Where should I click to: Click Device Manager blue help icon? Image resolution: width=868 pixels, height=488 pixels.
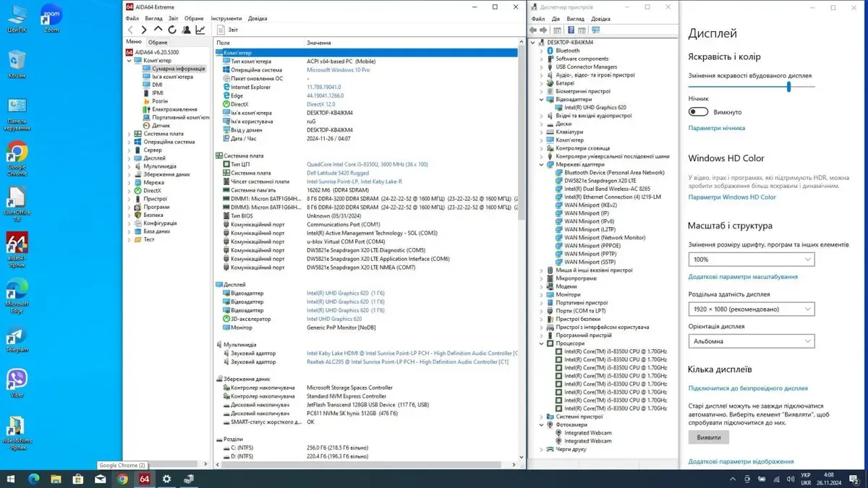point(571,30)
